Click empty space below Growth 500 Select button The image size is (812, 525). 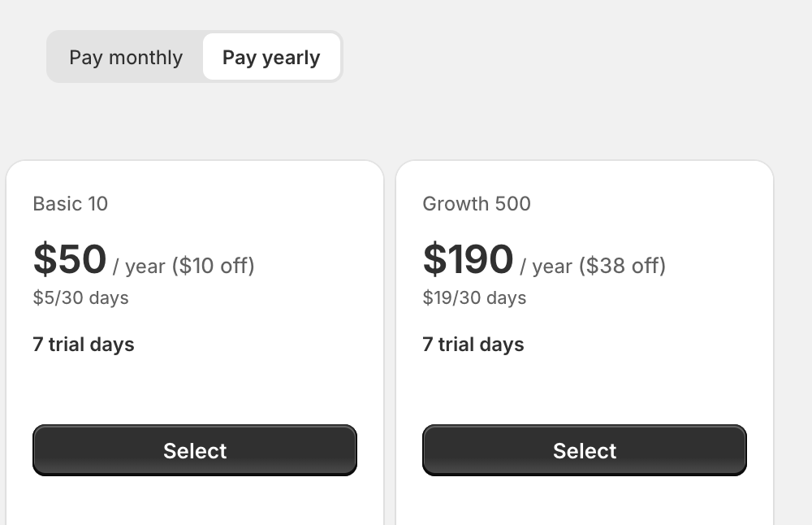(585, 502)
